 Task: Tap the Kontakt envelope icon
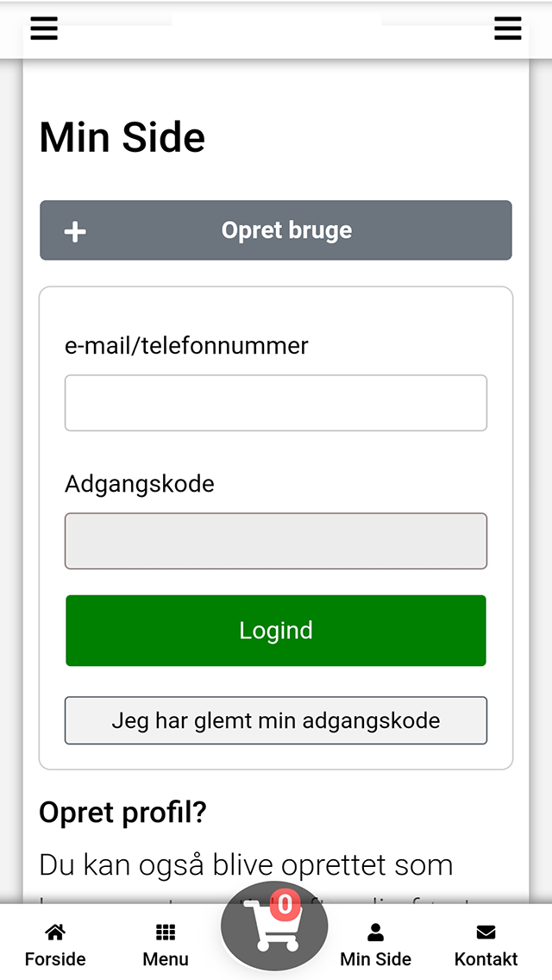pos(486,933)
